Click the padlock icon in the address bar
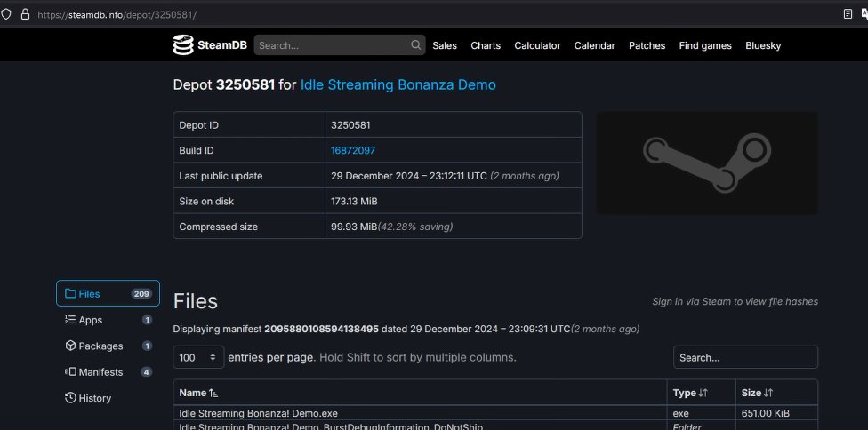This screenshot has width=868, height=430. [25, 14]
